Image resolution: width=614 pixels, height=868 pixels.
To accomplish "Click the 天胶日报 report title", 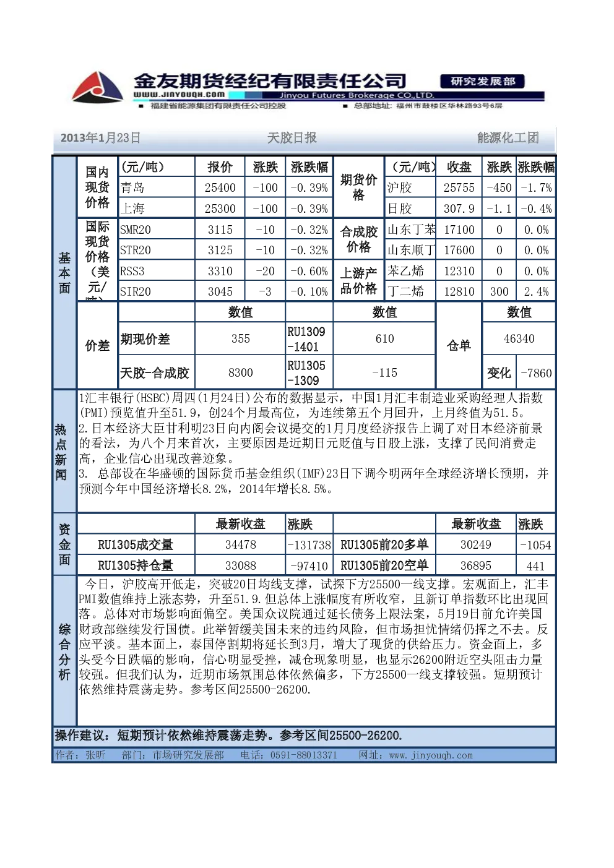I will [x=292, y=138].
